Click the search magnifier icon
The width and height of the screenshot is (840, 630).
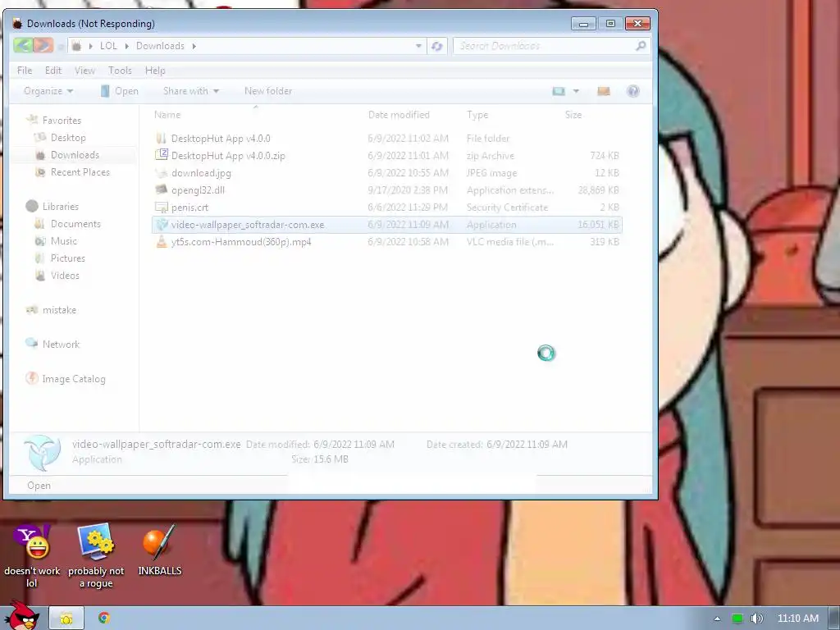pyautogui.click(x=641, y=46)
